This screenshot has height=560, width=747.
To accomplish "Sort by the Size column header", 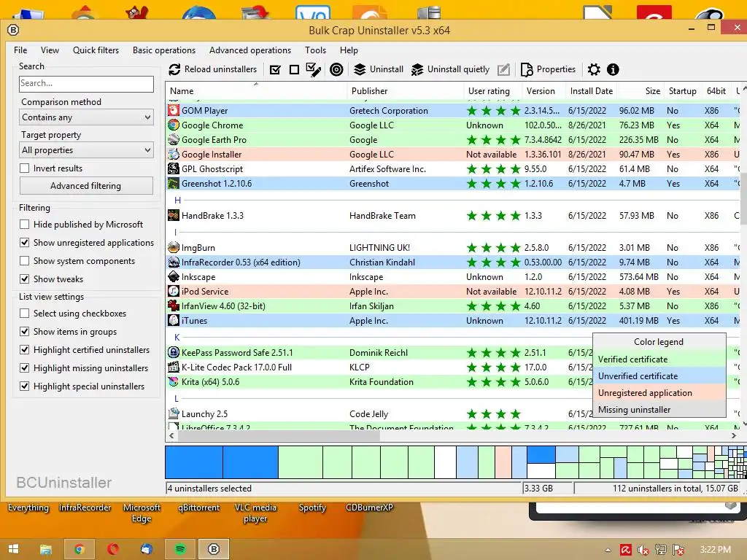I will [x=640, y=91].
